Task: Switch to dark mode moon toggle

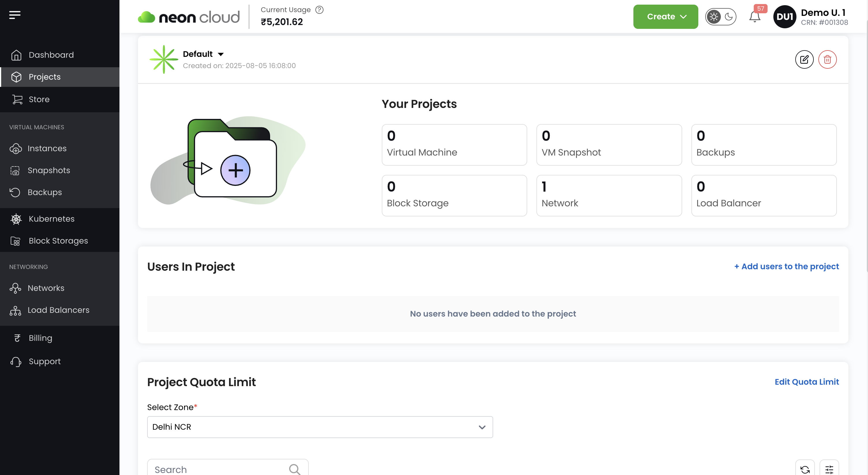Action: click(x=729, y=17)
